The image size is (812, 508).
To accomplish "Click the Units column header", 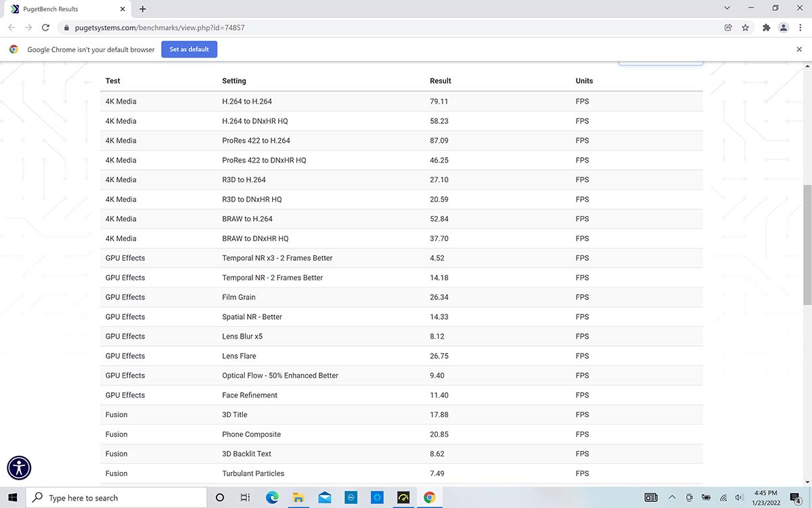I will (584, 81).
